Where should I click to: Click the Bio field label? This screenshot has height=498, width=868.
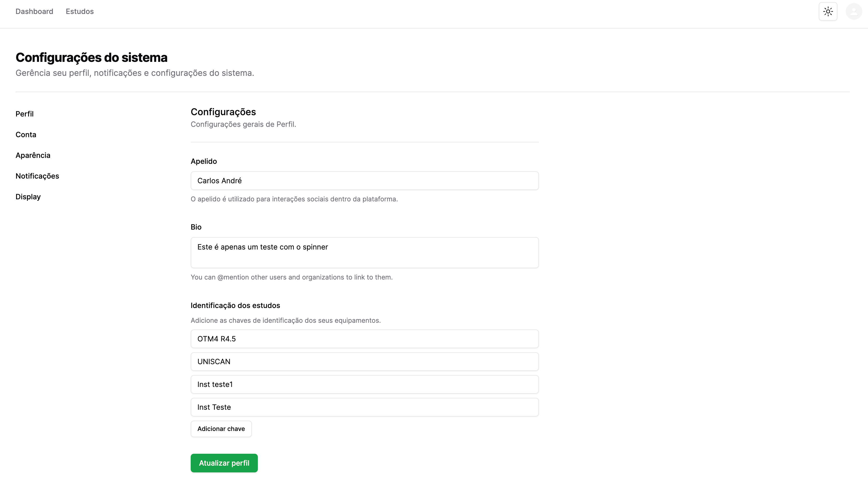click(196, 227)
